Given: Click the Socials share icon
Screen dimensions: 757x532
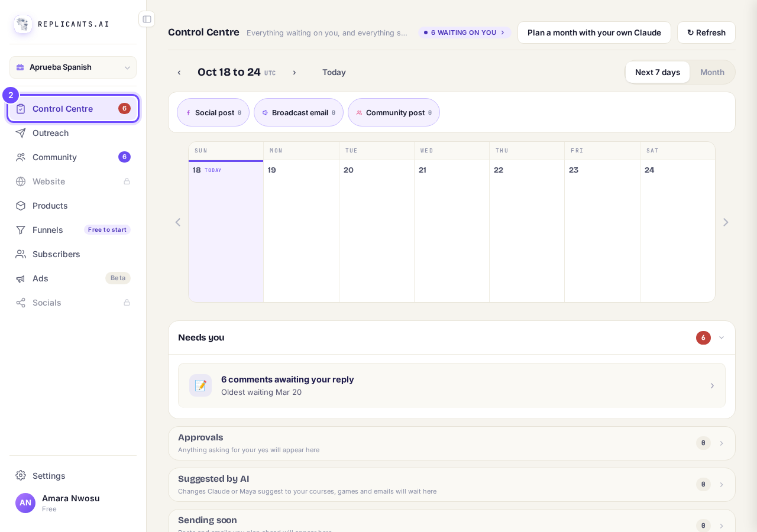Looking at the screenshot, I should pyautogui.click(x=21, y=303).
